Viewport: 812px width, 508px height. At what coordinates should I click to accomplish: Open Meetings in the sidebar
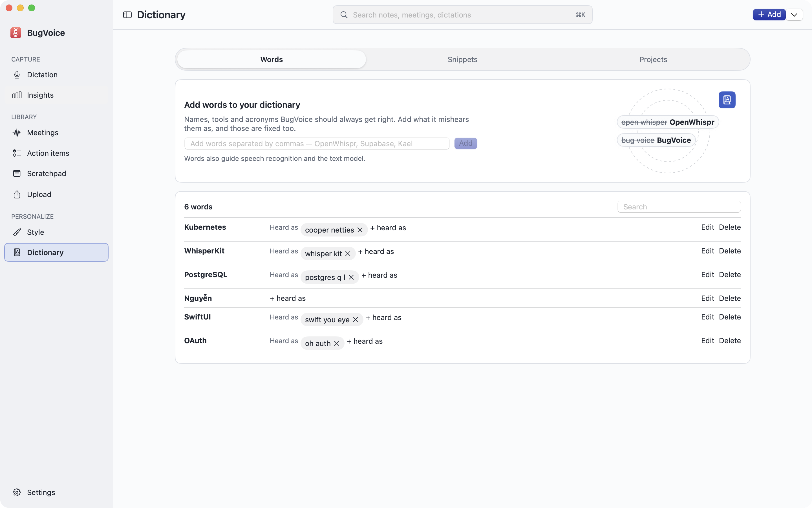56,133
